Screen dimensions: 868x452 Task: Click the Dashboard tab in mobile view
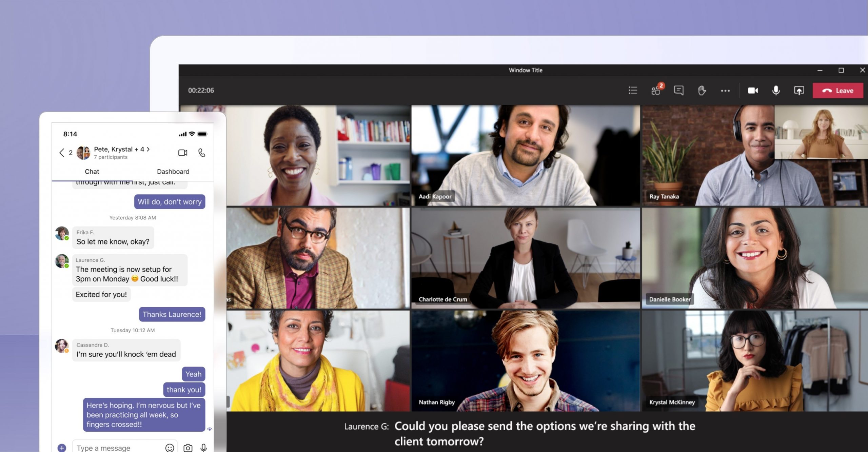pos(172,171)
